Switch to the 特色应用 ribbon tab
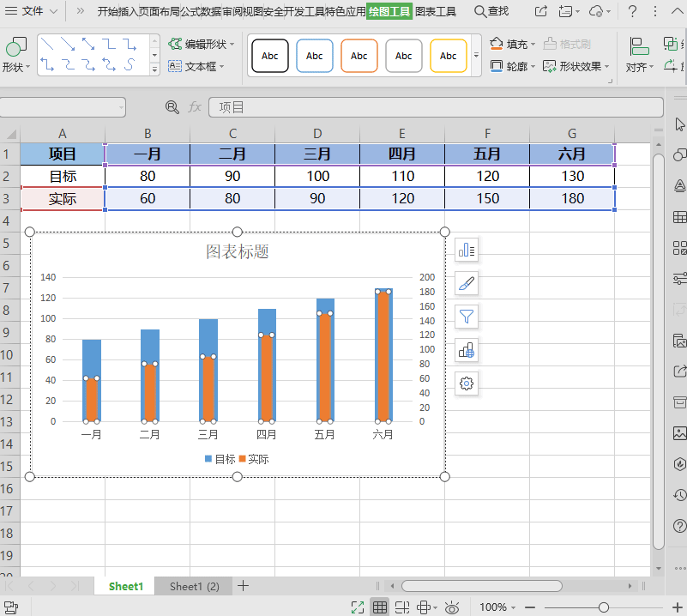 (346, 11)
